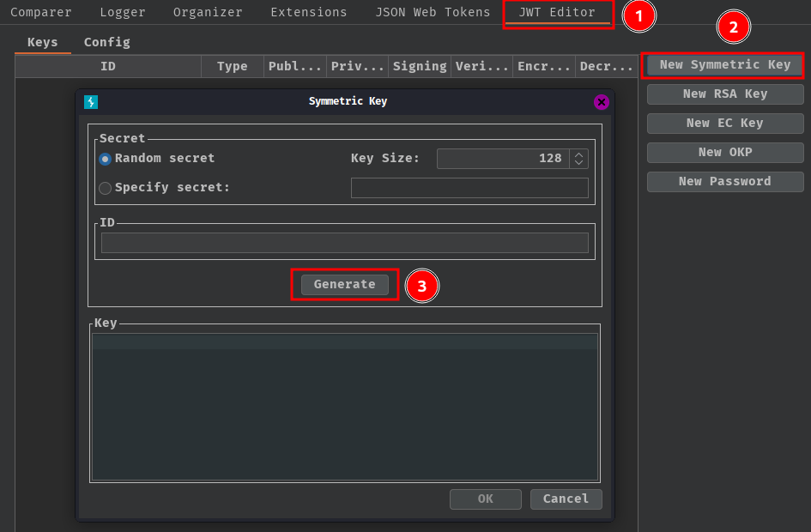The image size is (811, 532).
Task: Click the Veri... column header
Action: click(482, 66)
